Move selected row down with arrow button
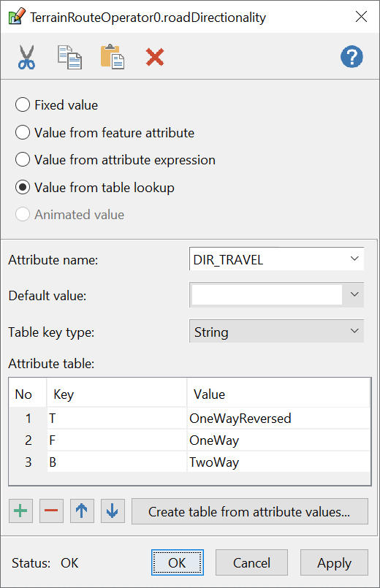Viewport: 380px width, 588px height. (113, 511)
